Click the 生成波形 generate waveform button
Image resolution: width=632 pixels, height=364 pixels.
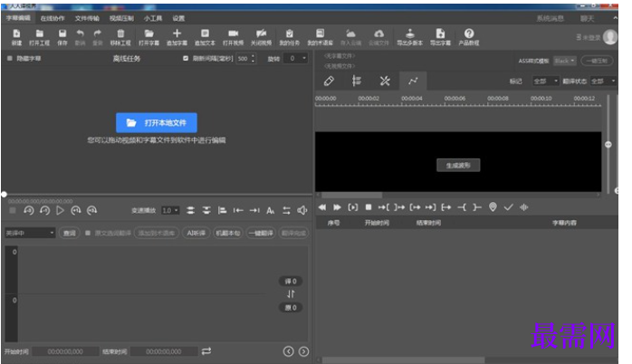(x=458, y=166)
